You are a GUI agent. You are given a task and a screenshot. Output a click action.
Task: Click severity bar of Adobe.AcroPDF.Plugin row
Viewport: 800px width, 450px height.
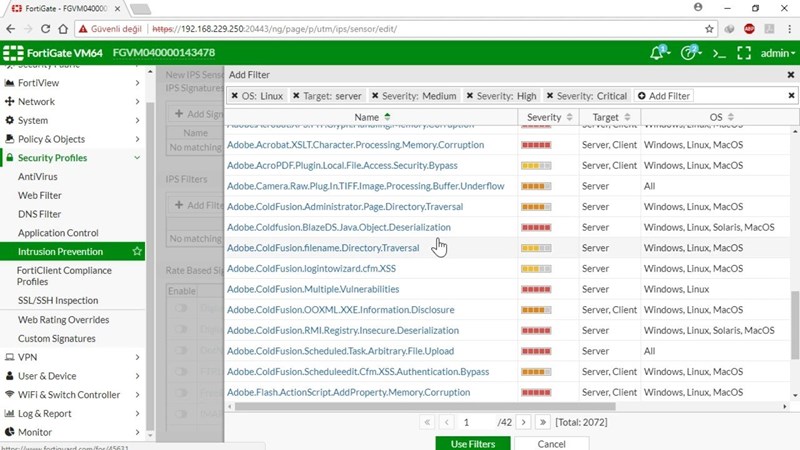[x=536, y=166]
